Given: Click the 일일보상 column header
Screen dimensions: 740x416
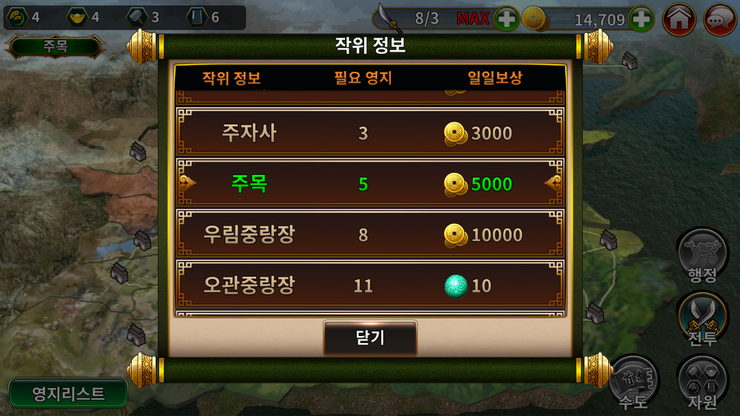Looking at the screenshot, I should tap(495, 78).
